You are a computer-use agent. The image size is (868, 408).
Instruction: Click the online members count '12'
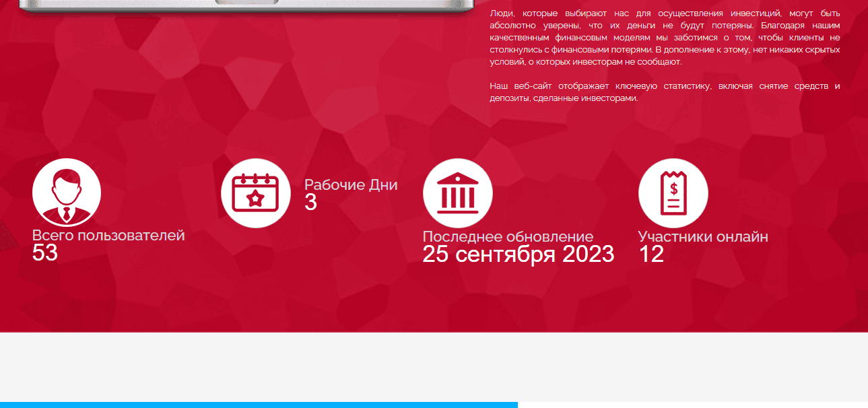[651, 254]
